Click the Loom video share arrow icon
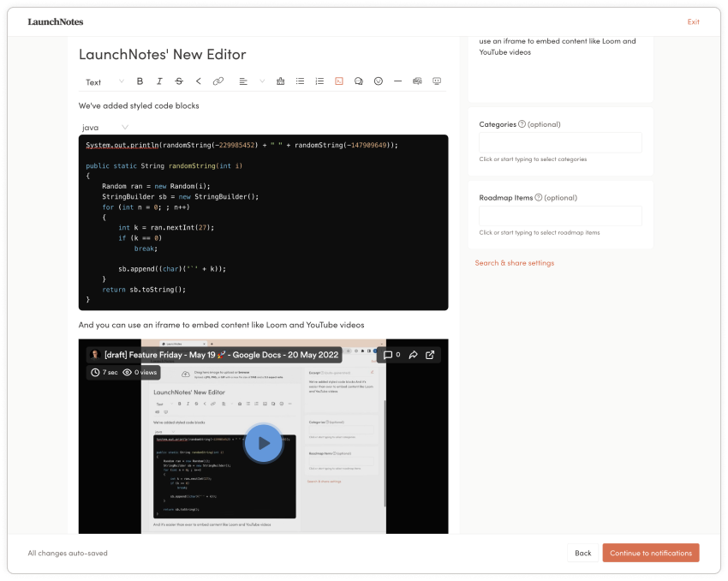 pos(413,355)
